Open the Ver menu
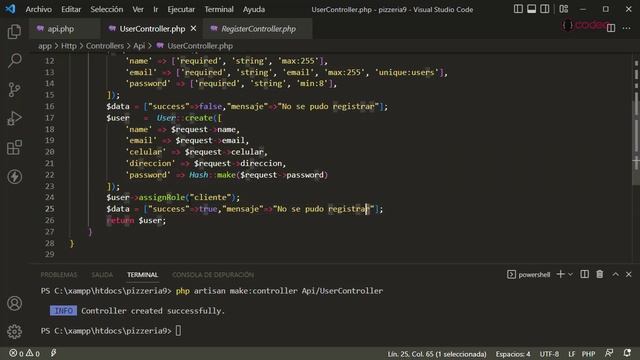This screenshot has width=640, height=360. [138, 9]
